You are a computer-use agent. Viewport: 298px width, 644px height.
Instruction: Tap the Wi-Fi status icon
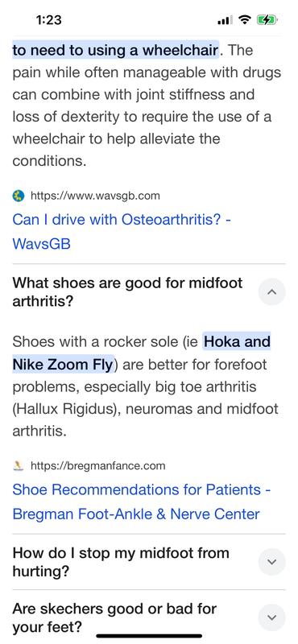[246, 19]
